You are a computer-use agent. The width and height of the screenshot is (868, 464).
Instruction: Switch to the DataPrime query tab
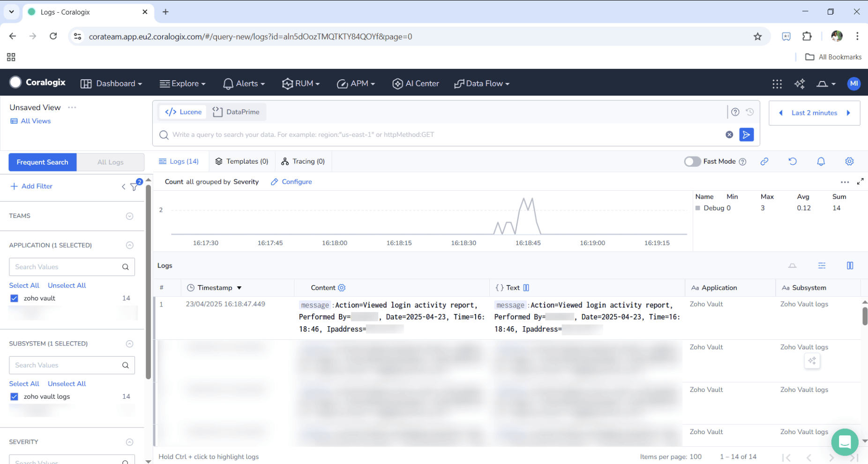(236, 112)
